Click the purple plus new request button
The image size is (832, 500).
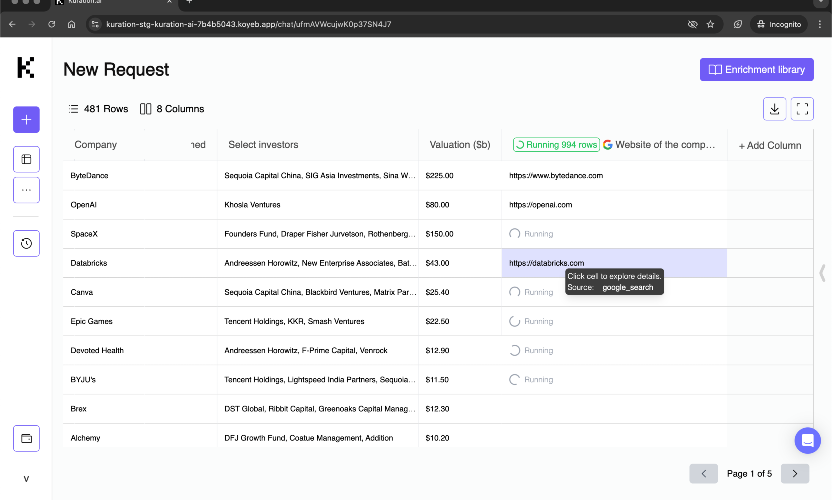click(27, 119)
